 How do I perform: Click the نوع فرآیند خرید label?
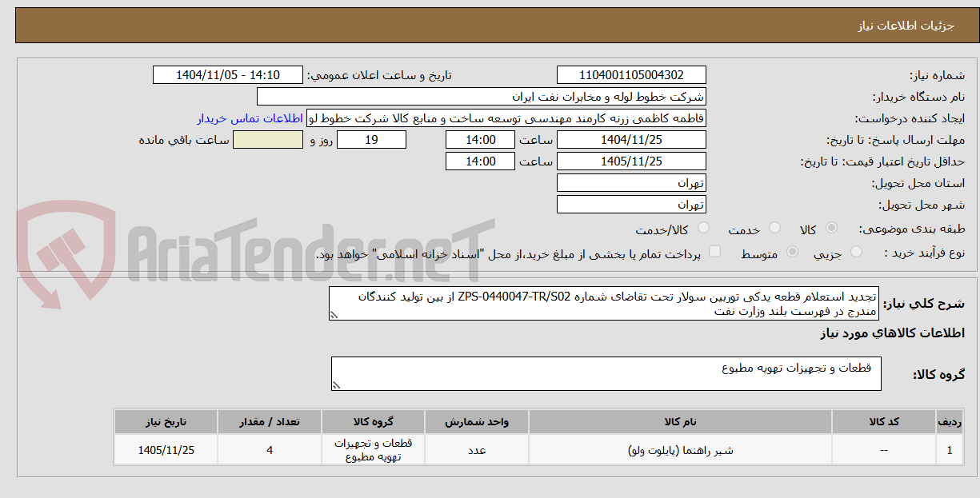[x=925, y=253]
